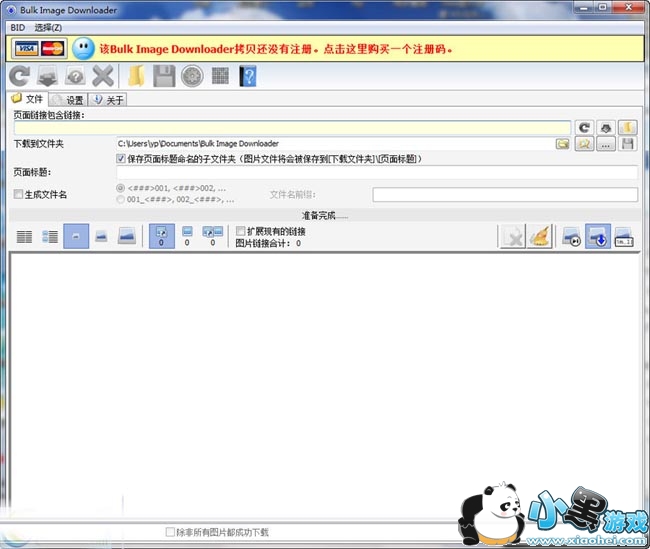650x549 pixels.
Task: Click the combined images filter icon showing 0
Action: click(213, 236)
